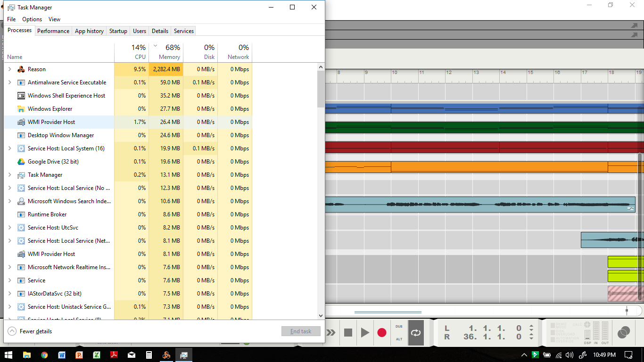Expand Microsoft Network Realtime Inspection group
The width and height of the screenshot is (644, 362).
pyautogui.click(x=9, y=267)
